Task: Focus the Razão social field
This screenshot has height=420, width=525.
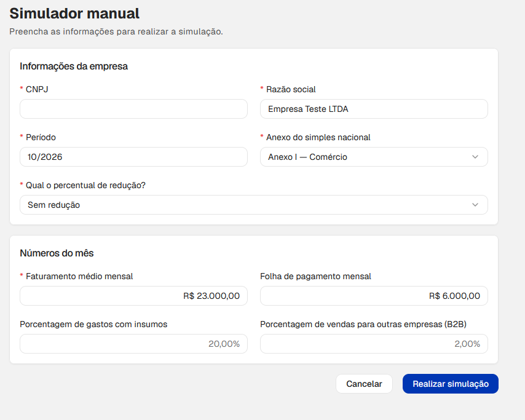Action: [374, 109]
